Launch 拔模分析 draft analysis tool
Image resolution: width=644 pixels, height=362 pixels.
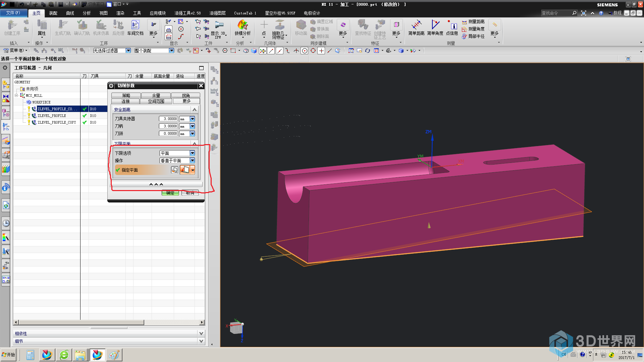click(x=243, y=27)
